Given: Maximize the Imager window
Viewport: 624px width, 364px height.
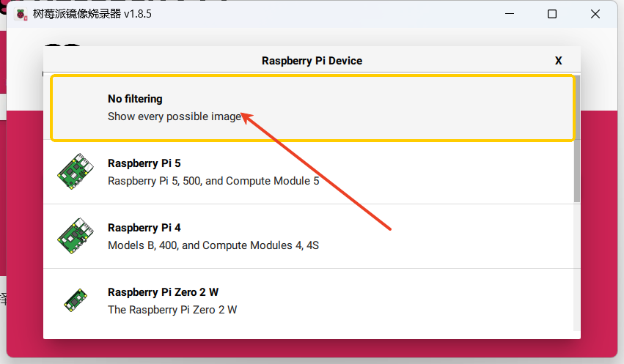Looking at the screenshot, I should click(552, 14).
